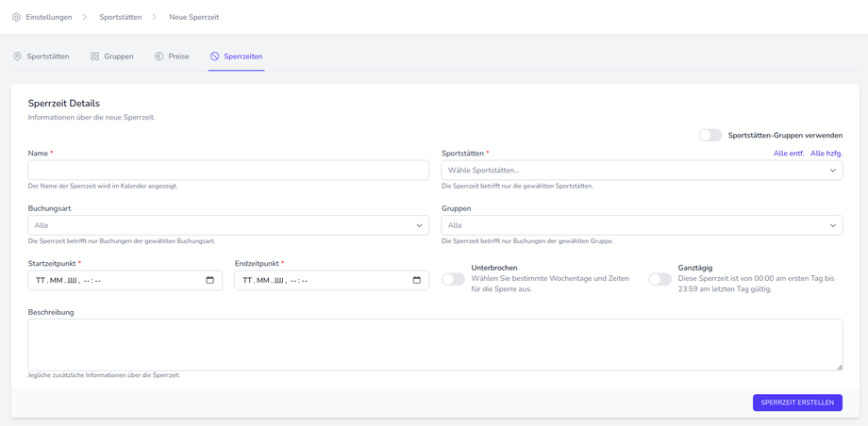This screenshot has height=426, width=868.
Task: Turn on the Ganztägig switch
Action: coord(659,279)
